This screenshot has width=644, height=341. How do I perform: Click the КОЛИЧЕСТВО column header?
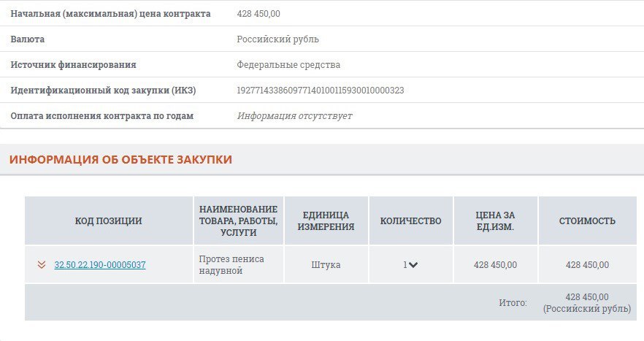click(410, 221)
